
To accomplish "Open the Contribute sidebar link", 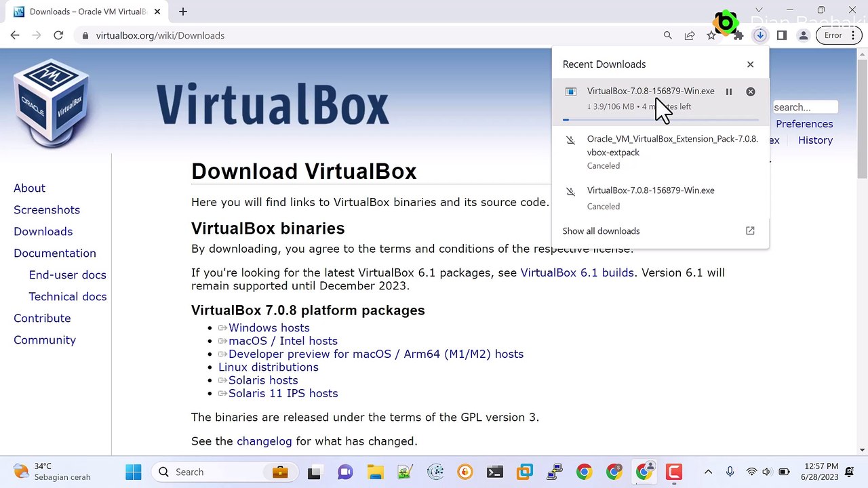I will pos(42,319).
